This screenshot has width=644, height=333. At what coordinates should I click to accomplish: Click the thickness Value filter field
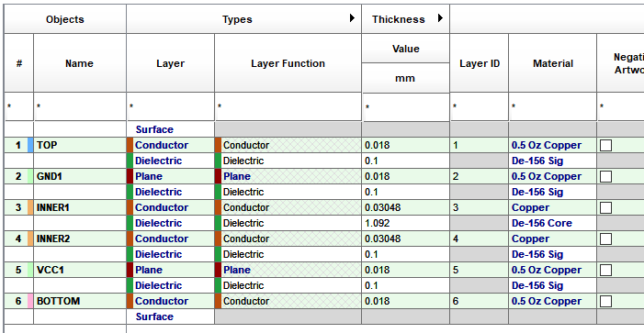click(x=406, y=107)
